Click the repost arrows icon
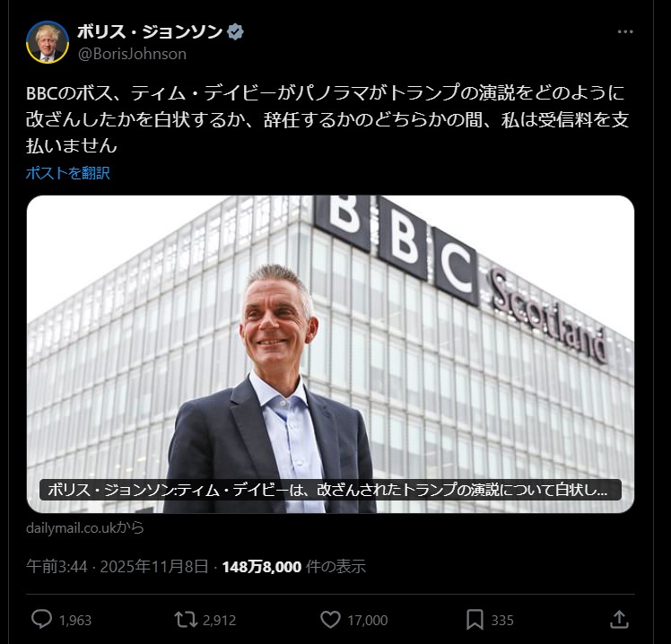 pos(186,620)
